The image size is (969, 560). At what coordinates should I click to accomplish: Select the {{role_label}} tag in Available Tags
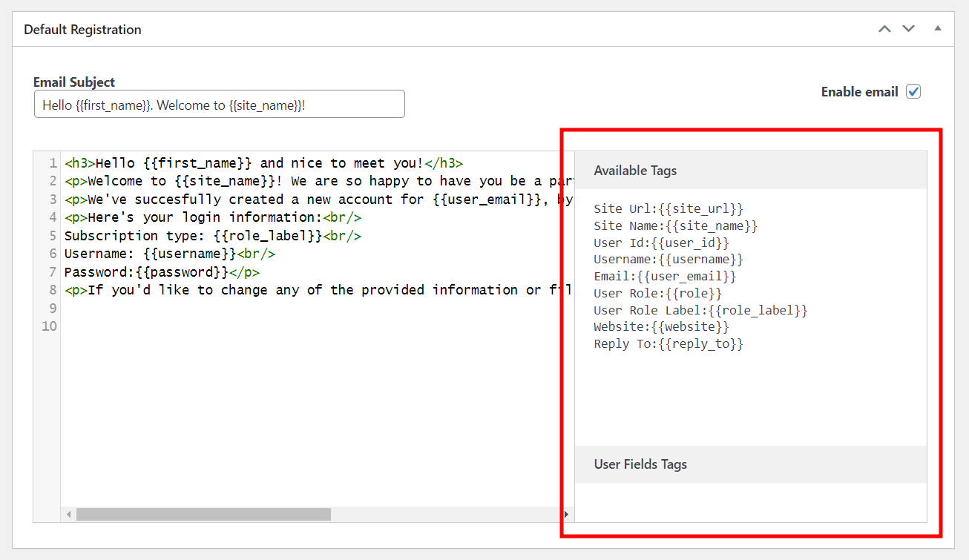758,310
